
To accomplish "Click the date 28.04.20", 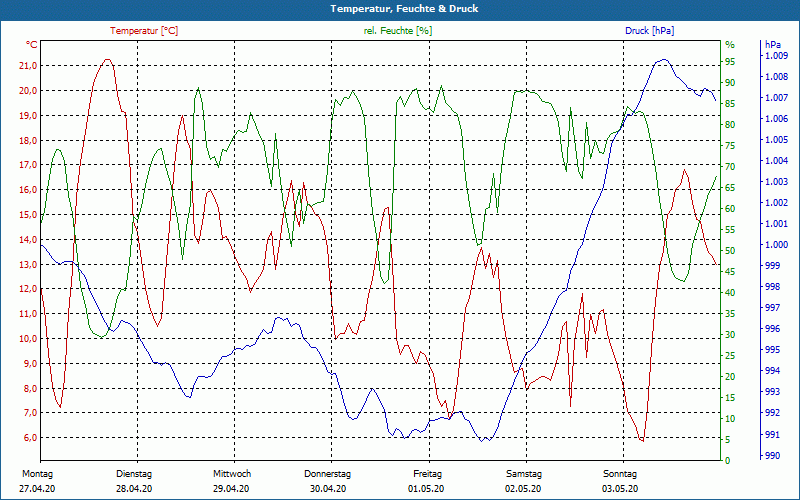I will pos(134,489).
